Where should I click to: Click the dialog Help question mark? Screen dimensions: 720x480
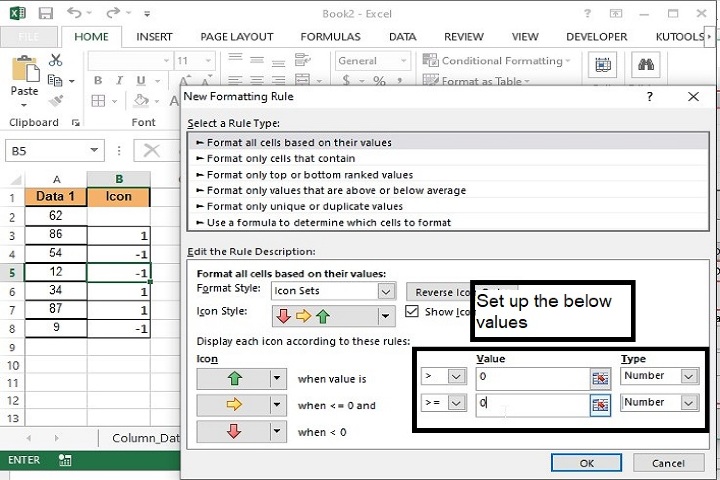coord(649,96)
